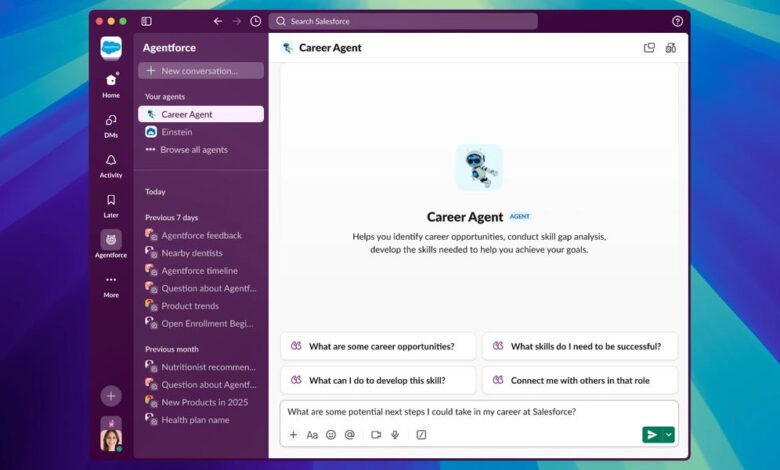Open More options in the sidebar
This screenshot has height=470, width=780.
111,286
